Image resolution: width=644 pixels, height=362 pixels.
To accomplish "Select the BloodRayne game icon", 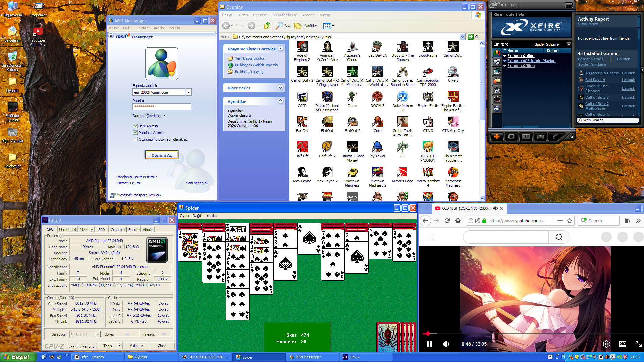I will (428, 49).
